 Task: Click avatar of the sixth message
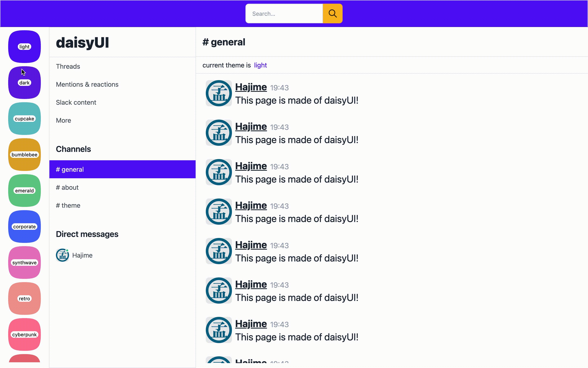(219, 290)
